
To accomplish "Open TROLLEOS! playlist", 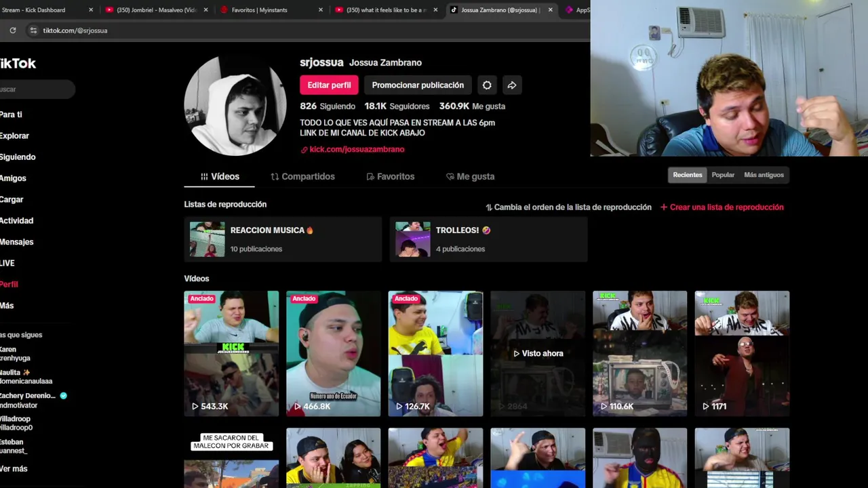I will [488, 239].
